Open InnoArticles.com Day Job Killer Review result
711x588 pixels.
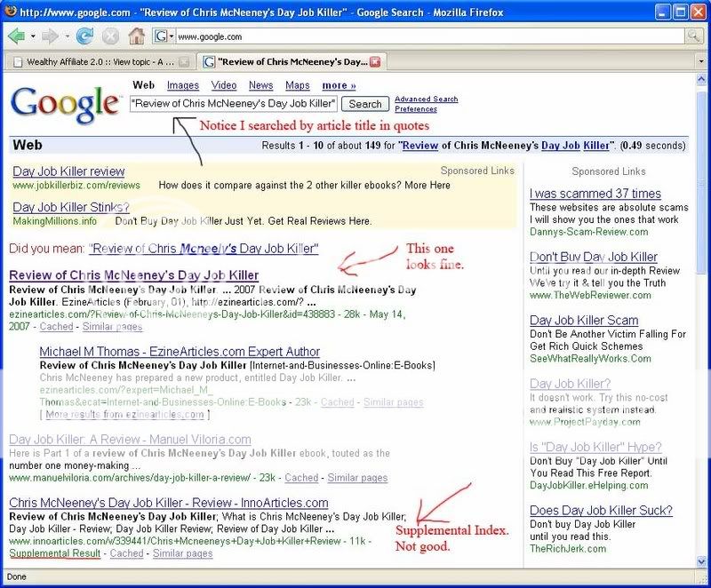pos(169,503)
